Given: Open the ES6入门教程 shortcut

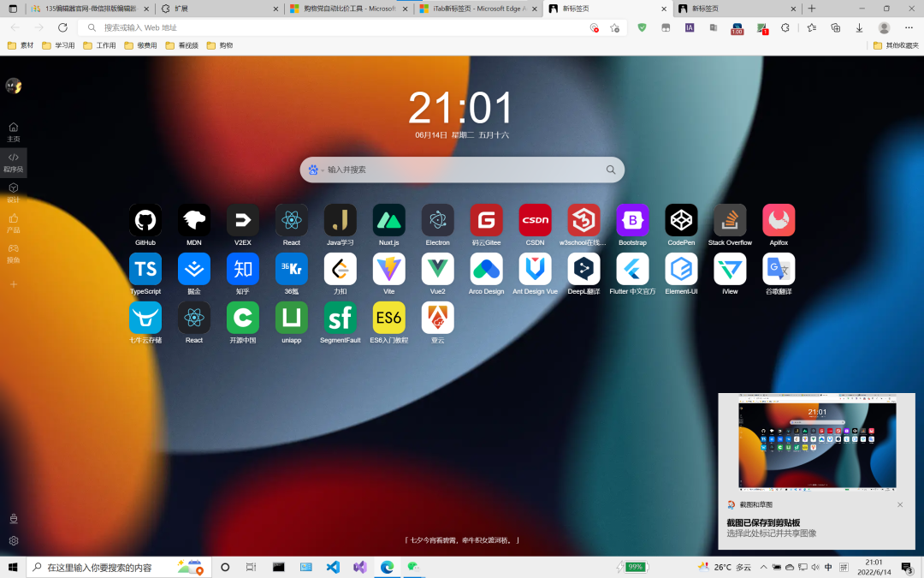Looking at the screenshot, I should coord(389,318).
